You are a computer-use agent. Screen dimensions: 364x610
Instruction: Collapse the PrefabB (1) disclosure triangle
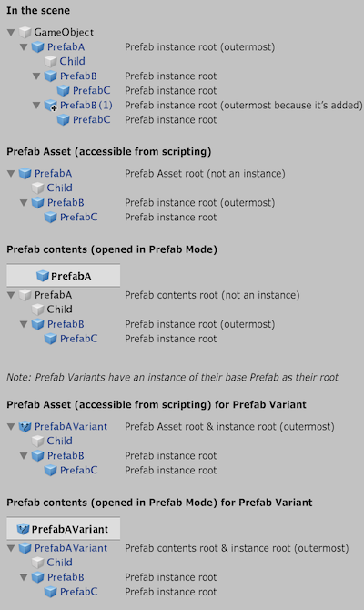(36, 106)
